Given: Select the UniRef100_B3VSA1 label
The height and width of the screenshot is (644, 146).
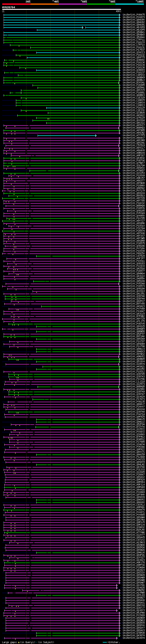Looking at the screenshot, I should point(134,82).
